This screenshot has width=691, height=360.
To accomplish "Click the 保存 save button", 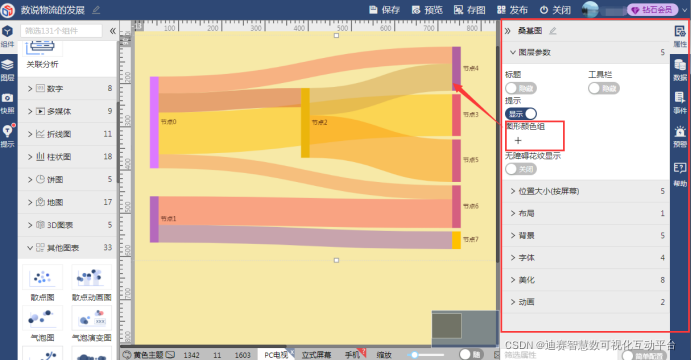I will point(384,10).
